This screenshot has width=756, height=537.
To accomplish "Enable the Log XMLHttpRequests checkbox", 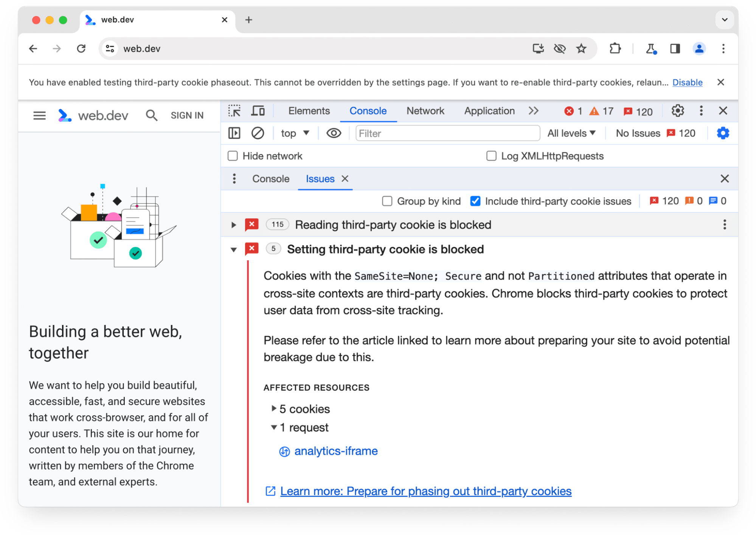I will click(491, 156).
